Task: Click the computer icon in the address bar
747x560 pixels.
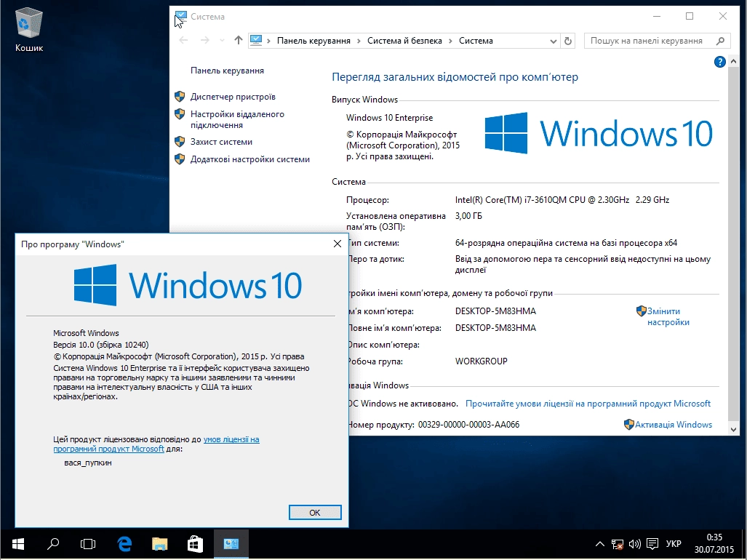Action: pos(256,41)
